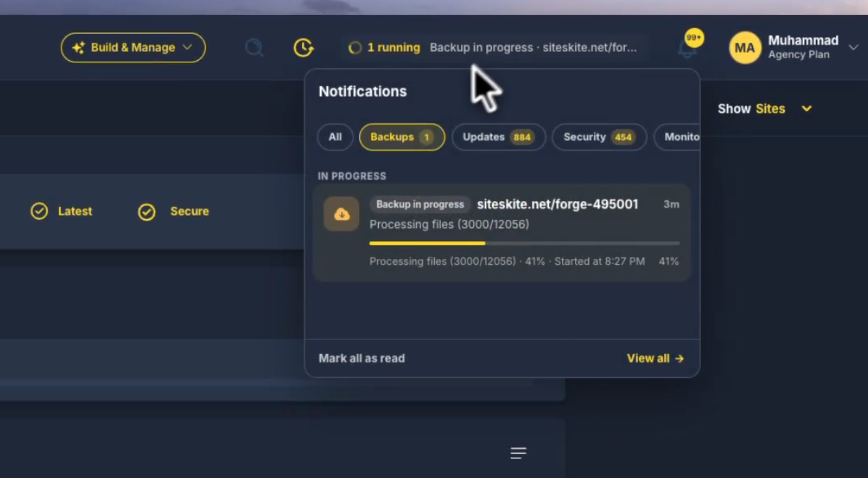This screenshot has height=478, width=868.
Task: Click the Backup in progress header text
Action: [x=533, y=48]
